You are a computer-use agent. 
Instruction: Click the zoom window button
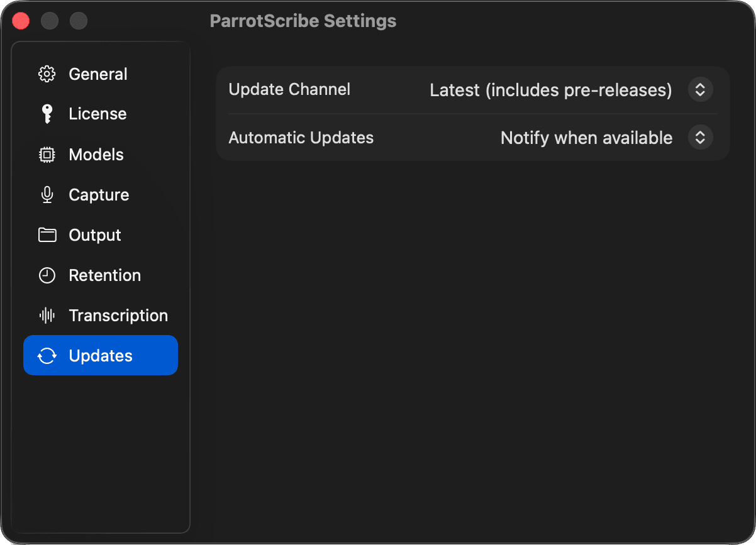tap(79, 21)
